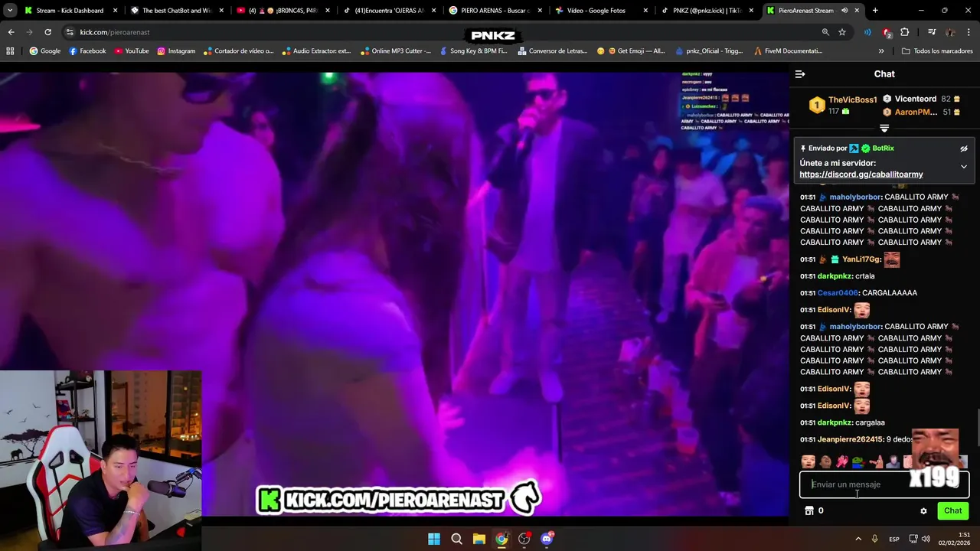Open the ESP language switcher
Viewport: 980px width, 551px height.
pos(894,539)
